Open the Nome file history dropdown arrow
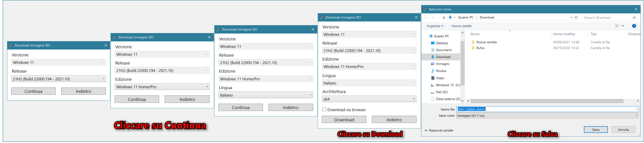Screen dimensions: 644x143 pyautogui.click(x=637, y=109)
